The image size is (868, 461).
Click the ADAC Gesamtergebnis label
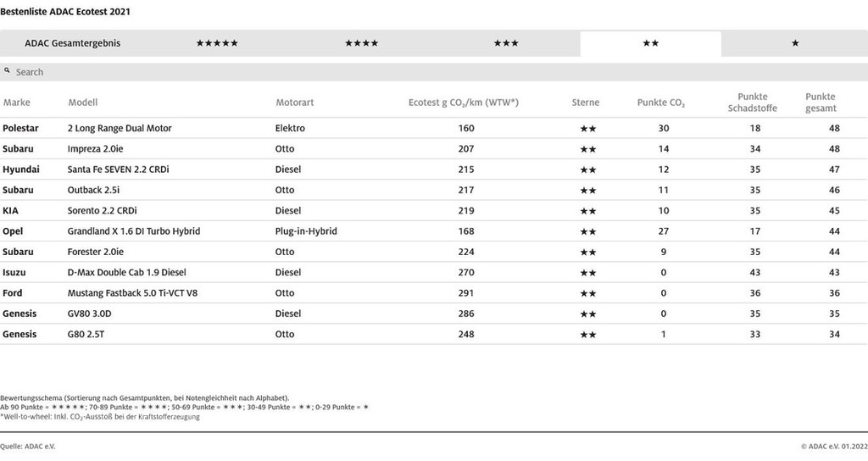coord(73,43)
